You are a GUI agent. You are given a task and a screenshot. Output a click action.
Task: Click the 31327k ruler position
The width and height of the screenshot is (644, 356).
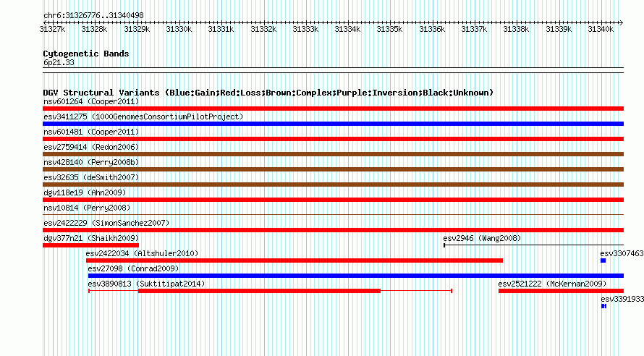tap(52, 29)
